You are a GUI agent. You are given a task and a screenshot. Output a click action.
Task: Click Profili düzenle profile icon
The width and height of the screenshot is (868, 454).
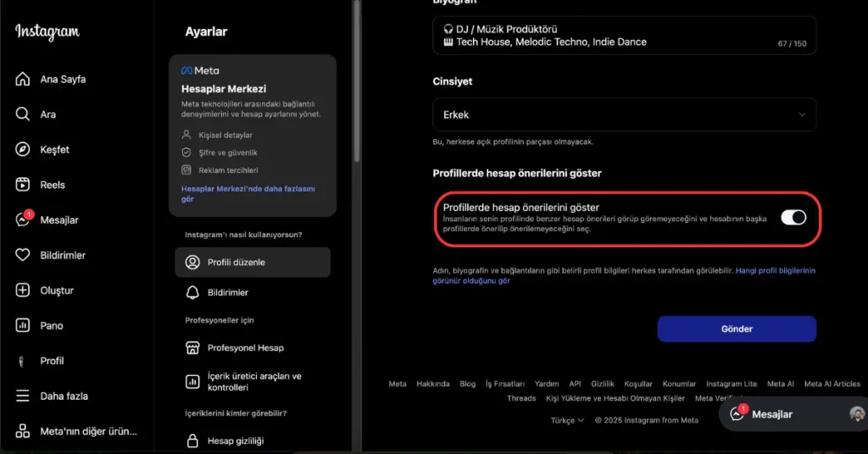192,262
